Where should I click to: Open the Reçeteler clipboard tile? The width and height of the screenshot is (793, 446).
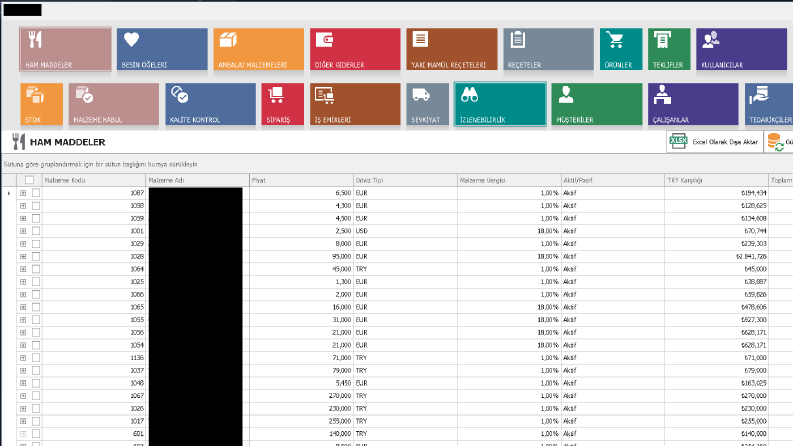coord(548,49)
